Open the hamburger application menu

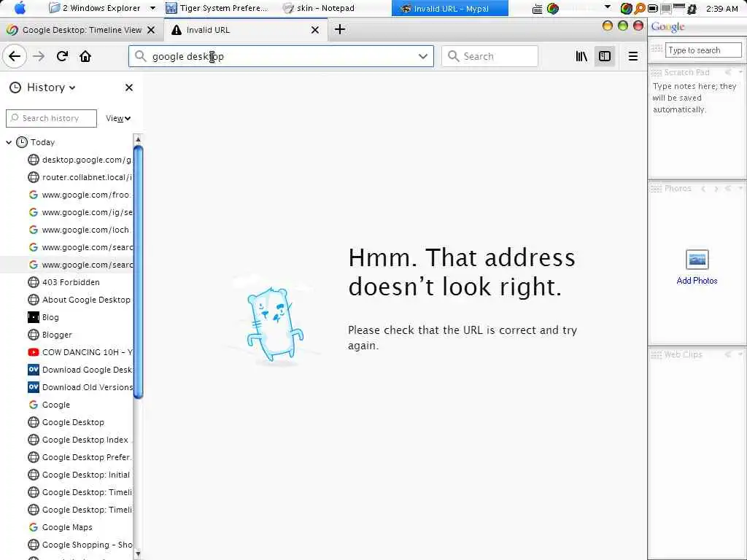(632, 56)
